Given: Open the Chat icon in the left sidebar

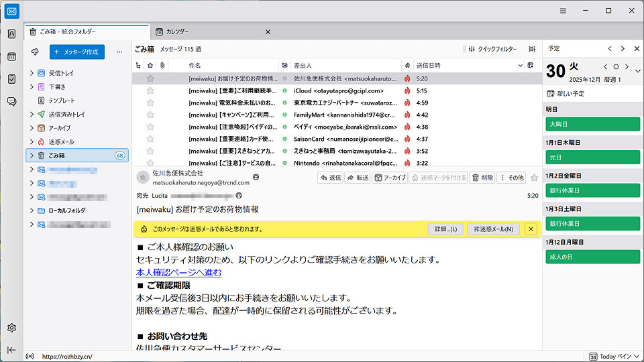Looking at the screenshot, I should pyautogui.click(x=11, y=102).
